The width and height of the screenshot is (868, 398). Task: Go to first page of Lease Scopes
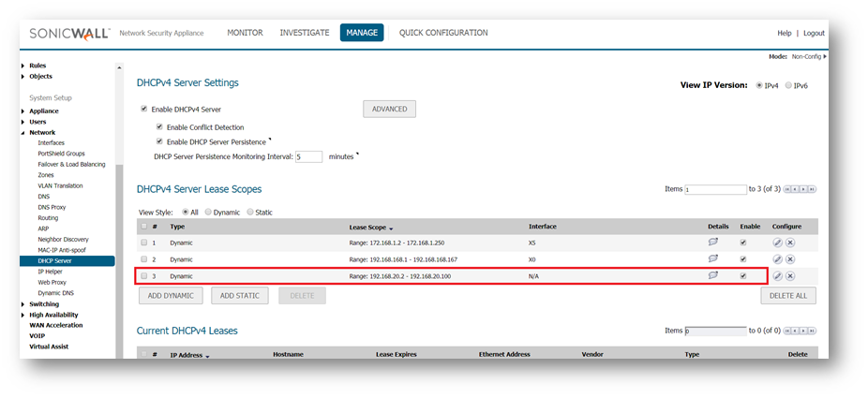coord(787,189)
